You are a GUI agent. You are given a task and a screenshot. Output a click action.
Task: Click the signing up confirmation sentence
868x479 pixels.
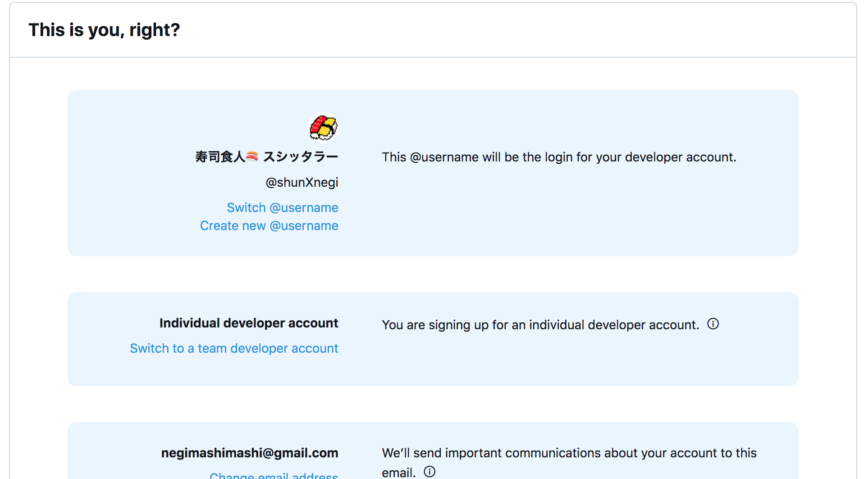540,325
